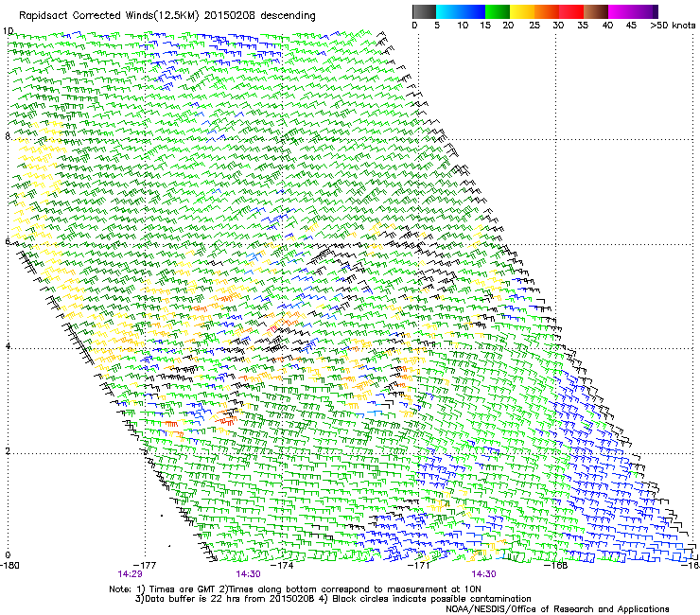Click the '5' label under the color bar

(x=437, y=26)
